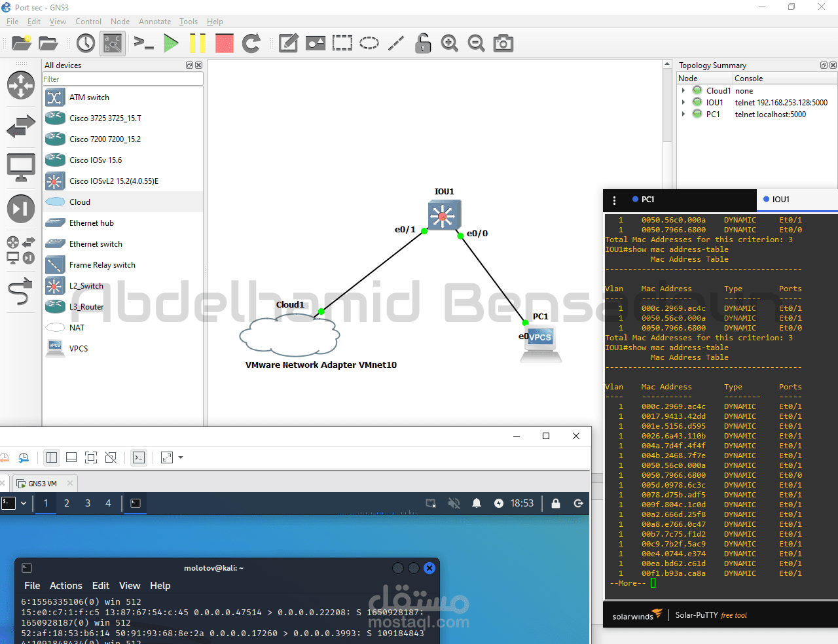This screenshot has height=644, width=838.
Task: Open console to all devices icon
Action: point(143,43)
